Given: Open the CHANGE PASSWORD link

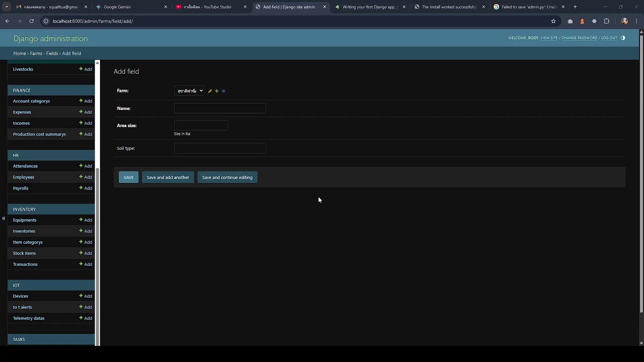Looking at the screenshot, I should (579, 38).
